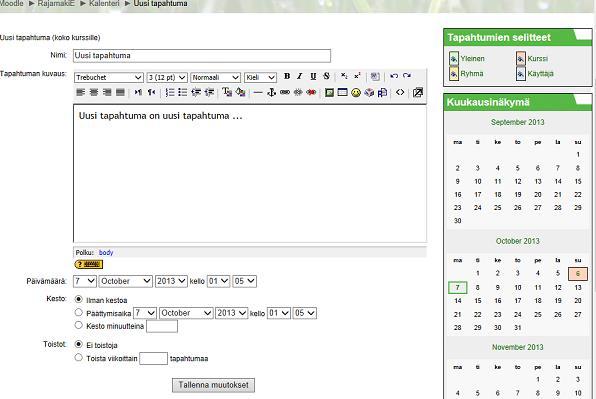Open the Päivämäärä month October dropdown
The height and width of the screenshot is (399, 596).
[x=126, y=281]
